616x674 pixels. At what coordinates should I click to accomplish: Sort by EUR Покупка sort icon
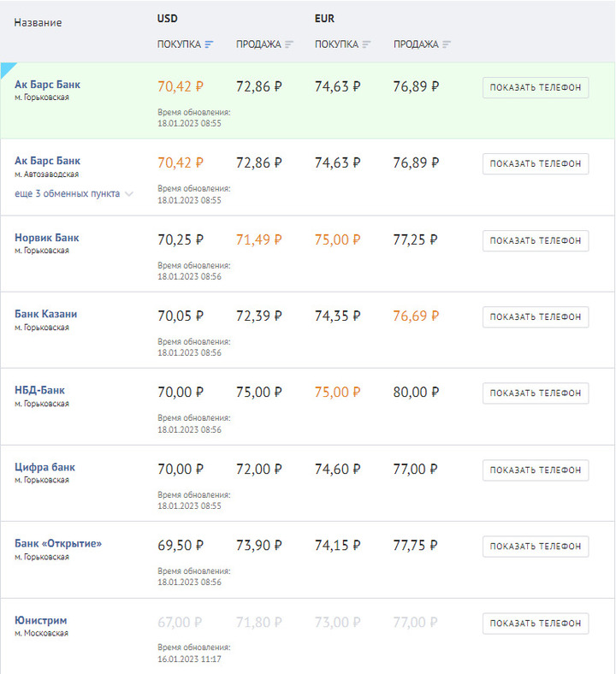[367, 44]
